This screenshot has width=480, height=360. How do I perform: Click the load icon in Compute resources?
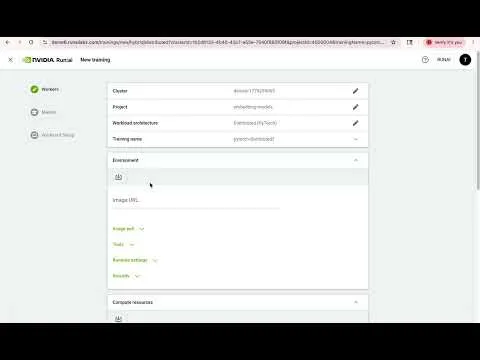(x=118, y=319)
